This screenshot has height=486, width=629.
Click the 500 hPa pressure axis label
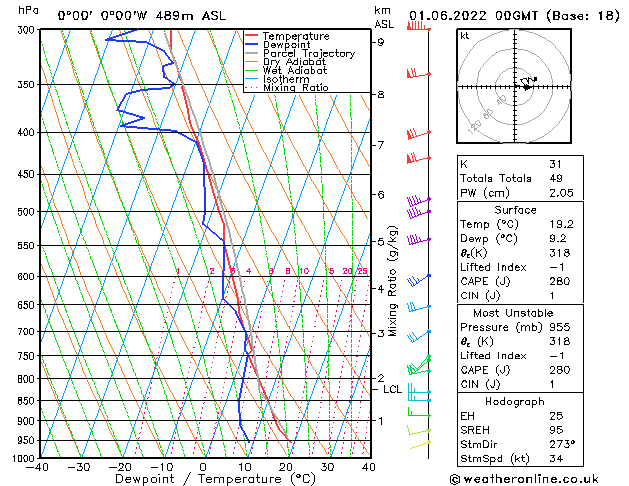pyautogui.click(x=26, y=212)
